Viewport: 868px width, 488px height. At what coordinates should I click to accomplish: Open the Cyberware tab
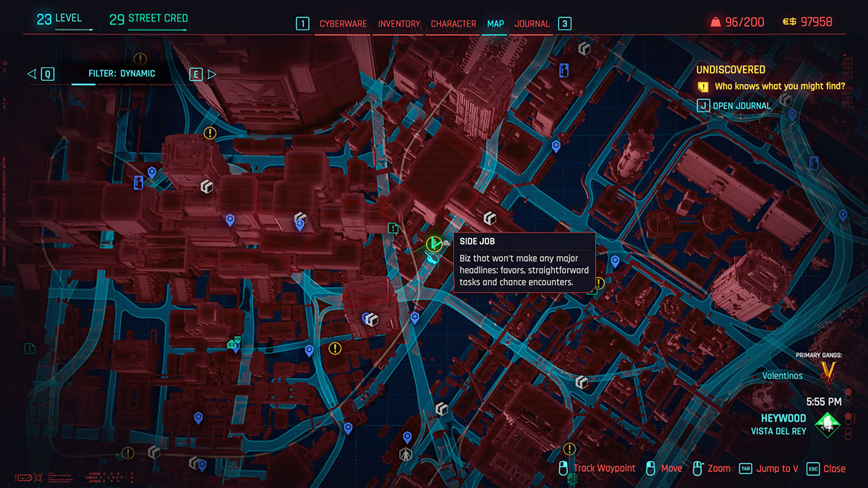341,24
